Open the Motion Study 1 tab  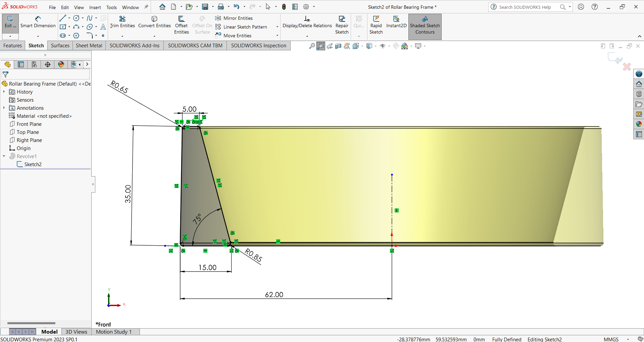pyautogui.click(x=114, y=332)
